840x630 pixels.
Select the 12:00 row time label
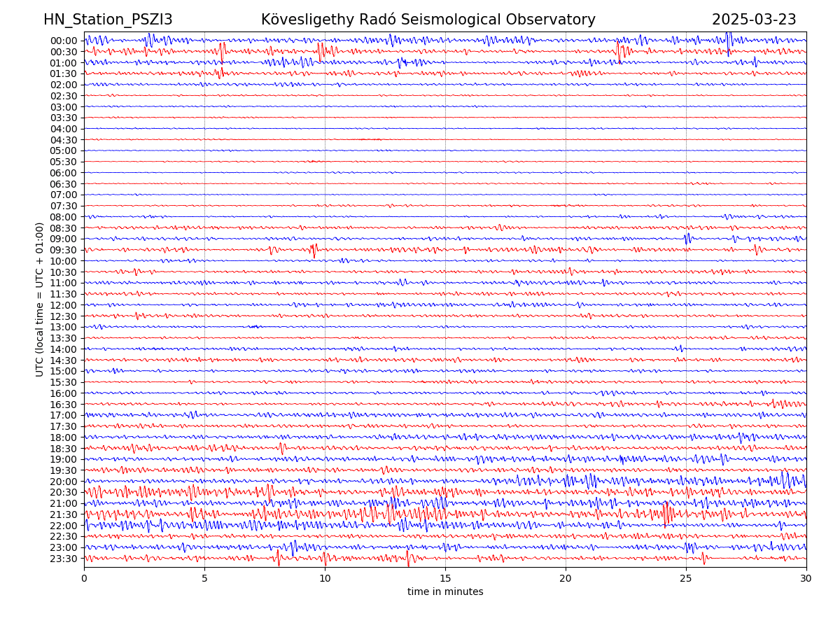pos(63,305)
